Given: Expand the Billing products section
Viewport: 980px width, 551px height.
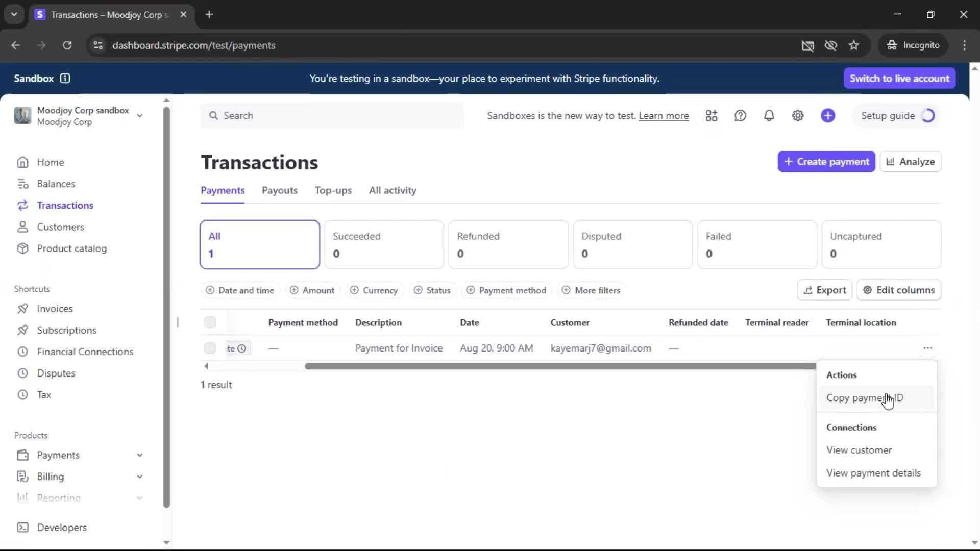Looking at the screenshot, I should pyautogui.click(x=80, y=477).
